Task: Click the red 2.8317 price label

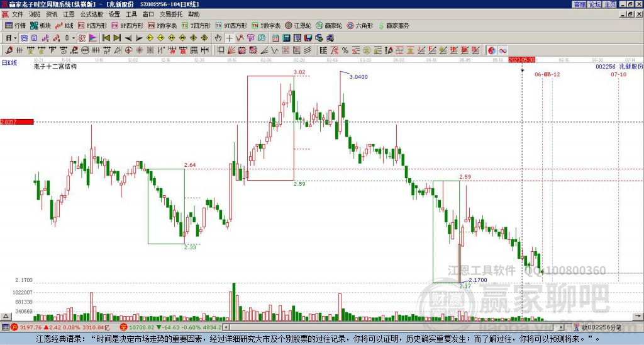Action: pyautogui.click(x=17, y=122)
